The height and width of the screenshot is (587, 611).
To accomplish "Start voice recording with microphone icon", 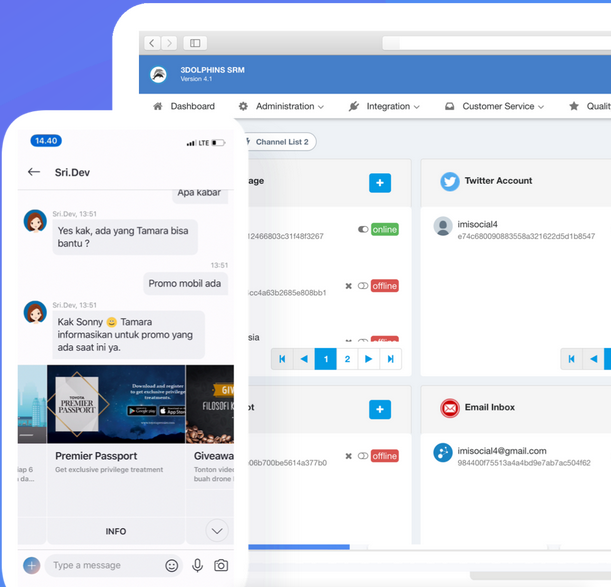I will pos(198,565).
